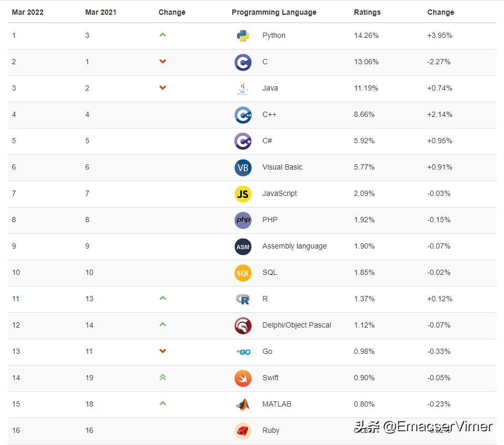Open the Delphi/Object Pascal language name
Image resolution: width=504 pixels, height=445 pixels.
[297, 325]
